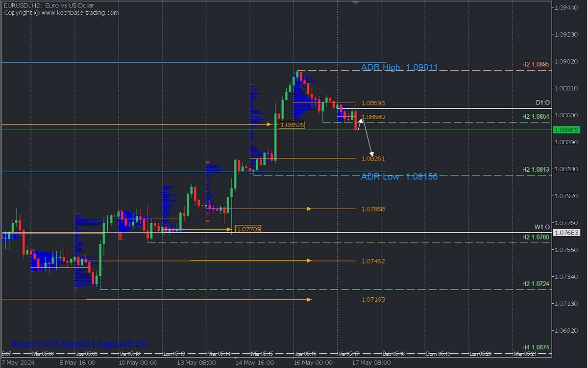Click the H2 1.0854 level label
The image size is (588, 368).
click(x=536, y=116)
